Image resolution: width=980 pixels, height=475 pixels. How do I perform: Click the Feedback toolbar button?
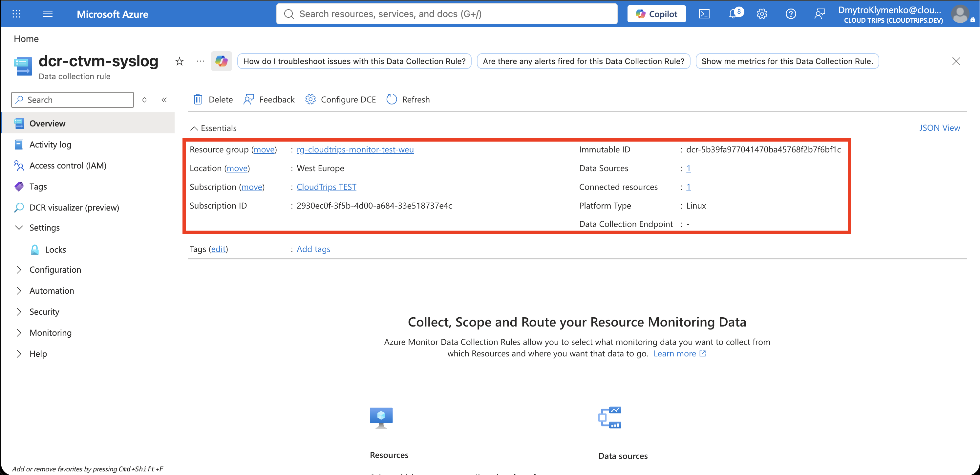[269, 100]
